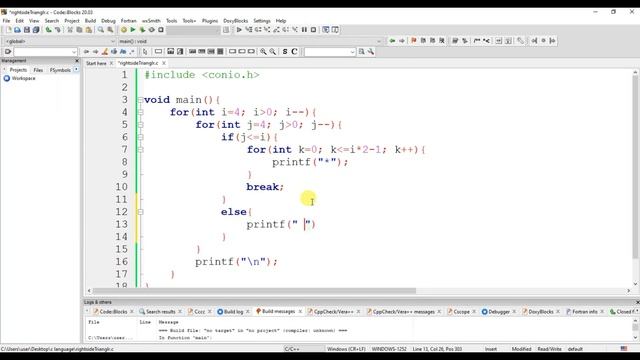Click the highlighter marker toolbar icon
Viewport: 640px width, 360px height.
[x=104, y=52]
